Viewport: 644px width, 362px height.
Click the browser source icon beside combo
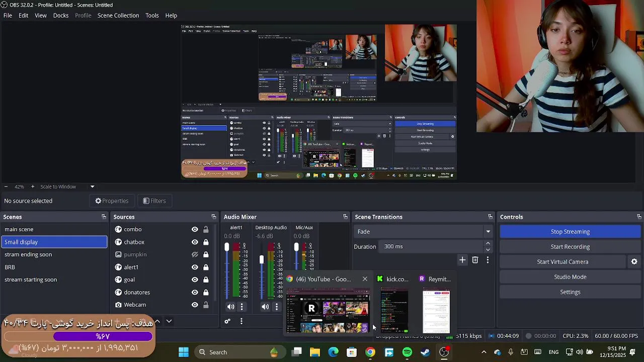point(118,229)
